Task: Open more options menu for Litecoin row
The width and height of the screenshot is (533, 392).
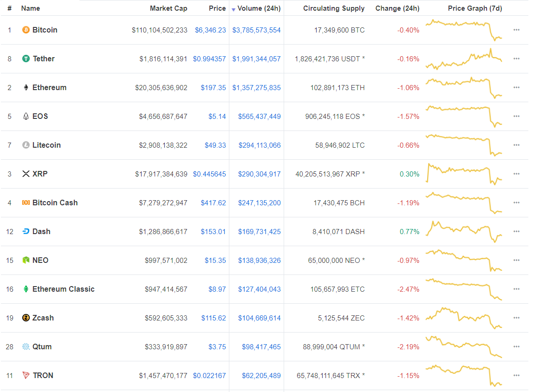Action: [516, 145]
